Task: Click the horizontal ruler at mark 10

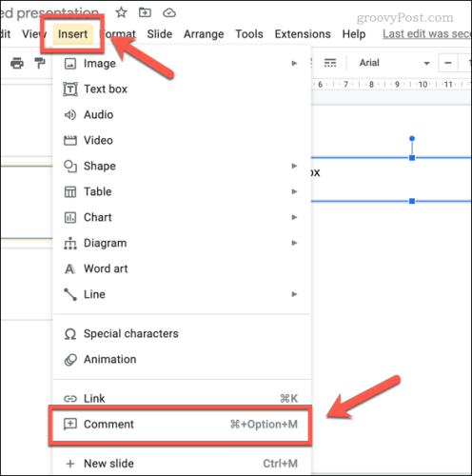Action: pos(423,85)
